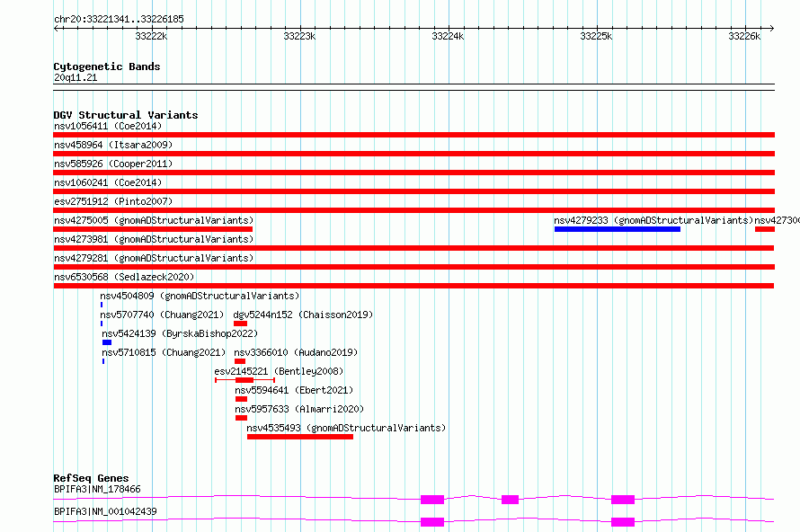This screenshot has width=800, height=532.
Task: Select the 20q11.21 band label
Action: pyautogui.click(x=76, y=78)
